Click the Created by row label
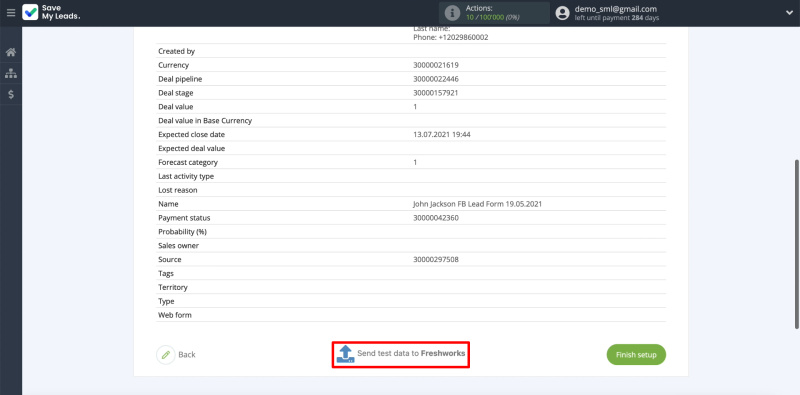Viewport: 800px width, 395px height. [x=177, y=52]
